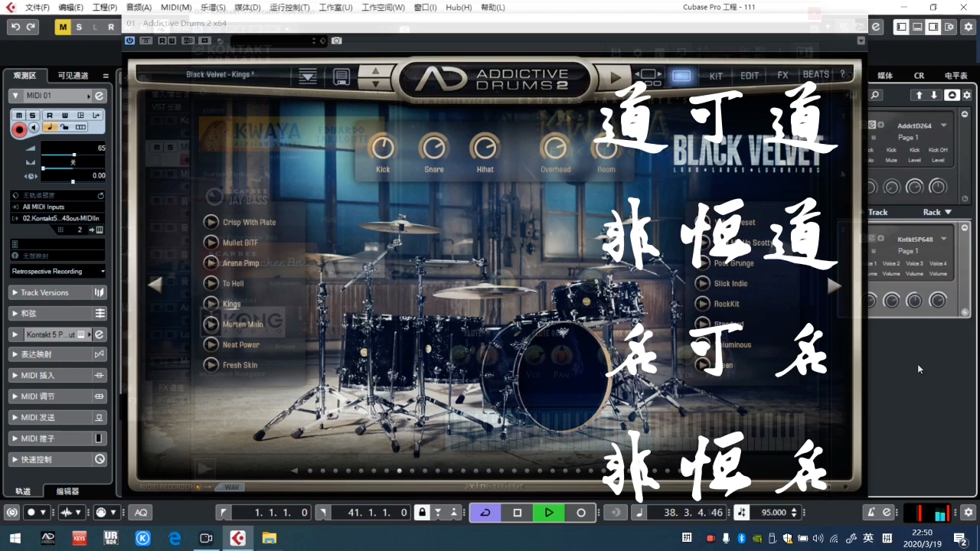This screenshot has height=551, width=980.
Task: Expand the Track Versions section
Action: [x=15, y=292]
